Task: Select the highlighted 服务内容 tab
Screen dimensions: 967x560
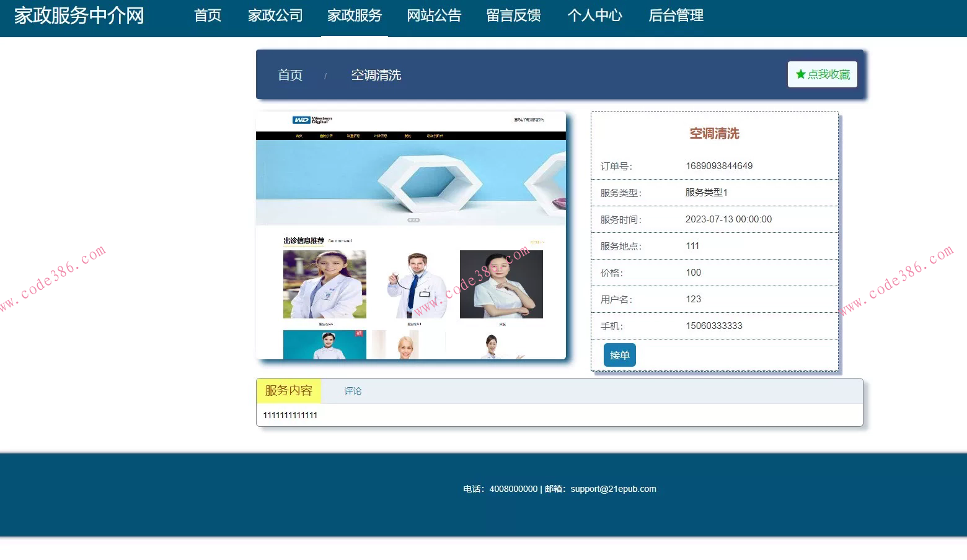Action: pyautogui.click(x=288, y=390)
